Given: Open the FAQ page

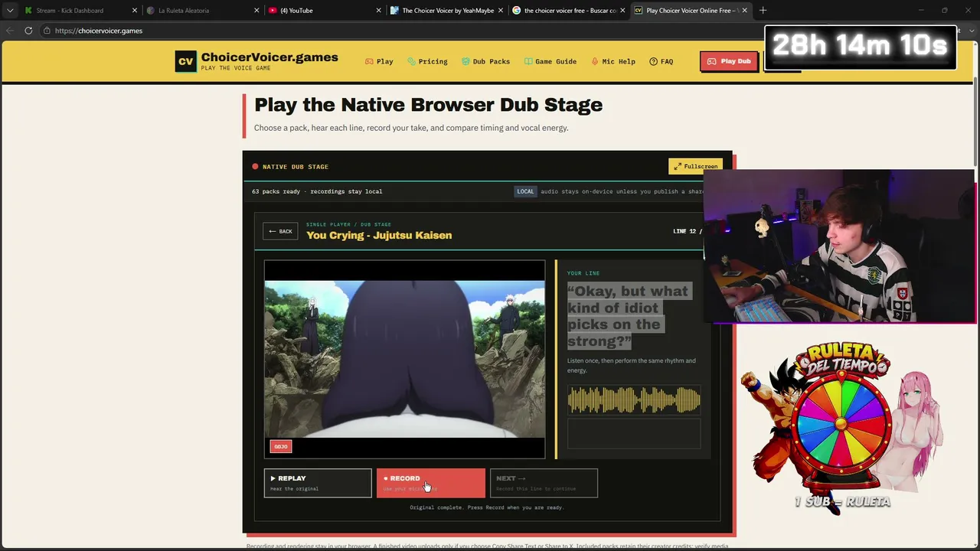Looking at the screenshot, I should pos(661,61).
